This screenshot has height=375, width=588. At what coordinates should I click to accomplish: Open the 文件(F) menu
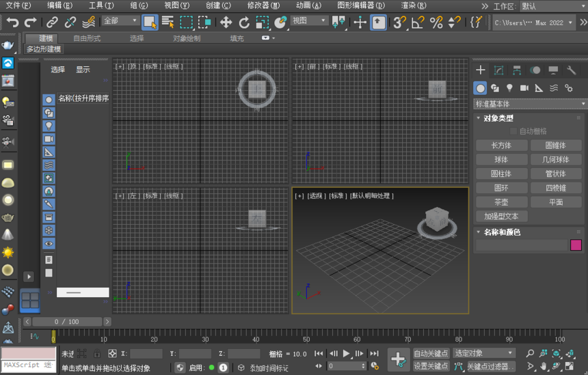click(18, 5)
